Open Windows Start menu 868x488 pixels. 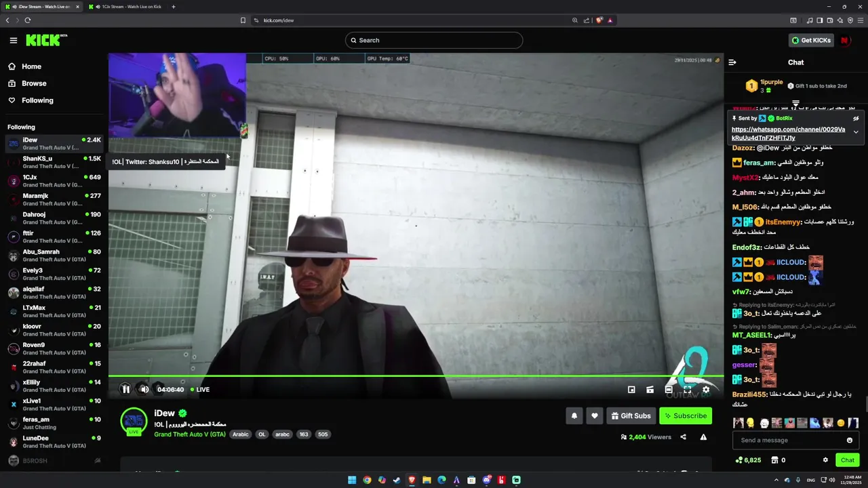[352, 480]
